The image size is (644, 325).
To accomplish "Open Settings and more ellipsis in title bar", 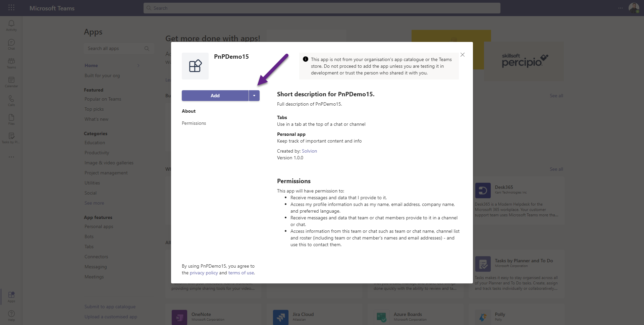I will point(621,8).
